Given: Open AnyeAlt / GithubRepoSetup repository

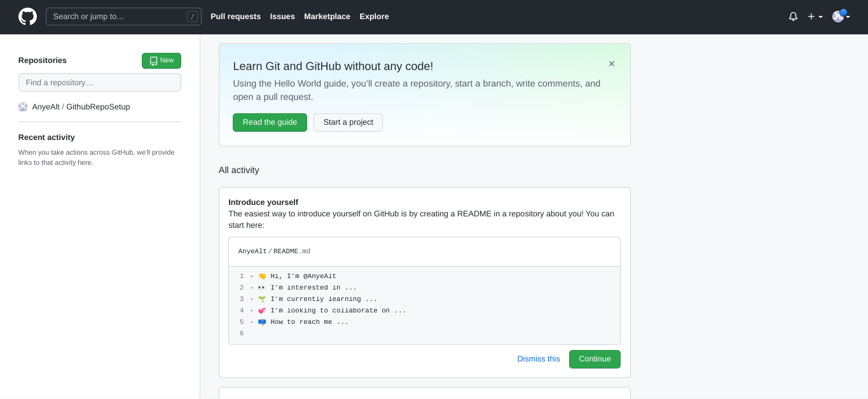Looking at the screenshot, I should tap(81, 107).
